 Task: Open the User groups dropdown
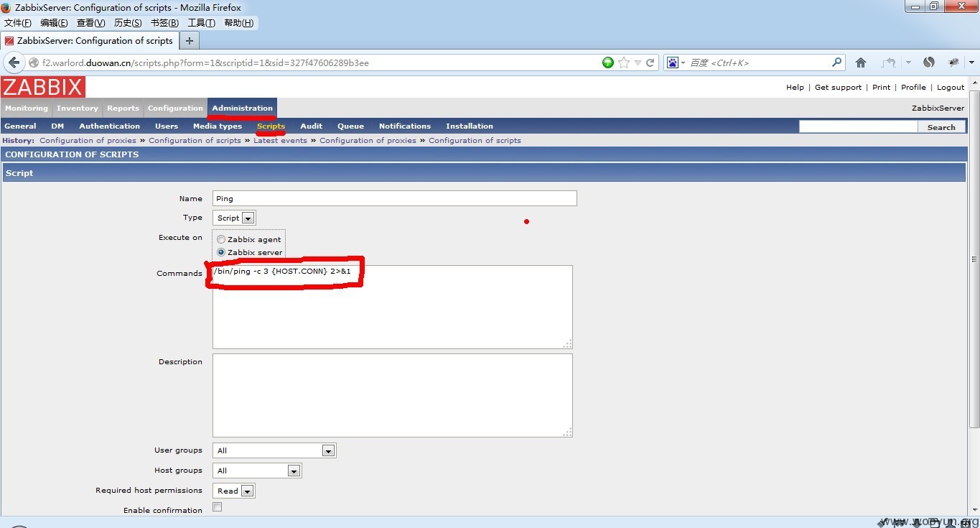[274, 450]
